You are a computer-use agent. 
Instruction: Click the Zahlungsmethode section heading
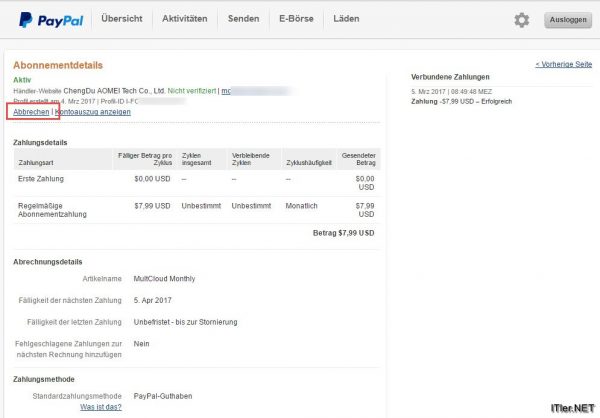tap(44, 379)
